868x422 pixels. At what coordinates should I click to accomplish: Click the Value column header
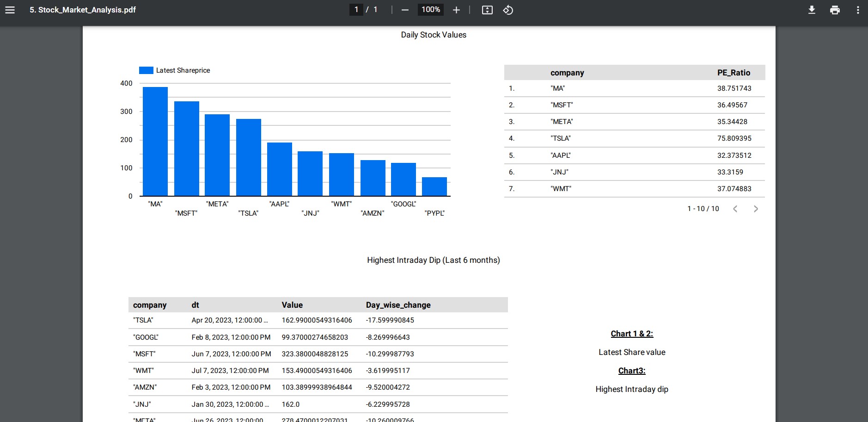[x=292, y=305]
